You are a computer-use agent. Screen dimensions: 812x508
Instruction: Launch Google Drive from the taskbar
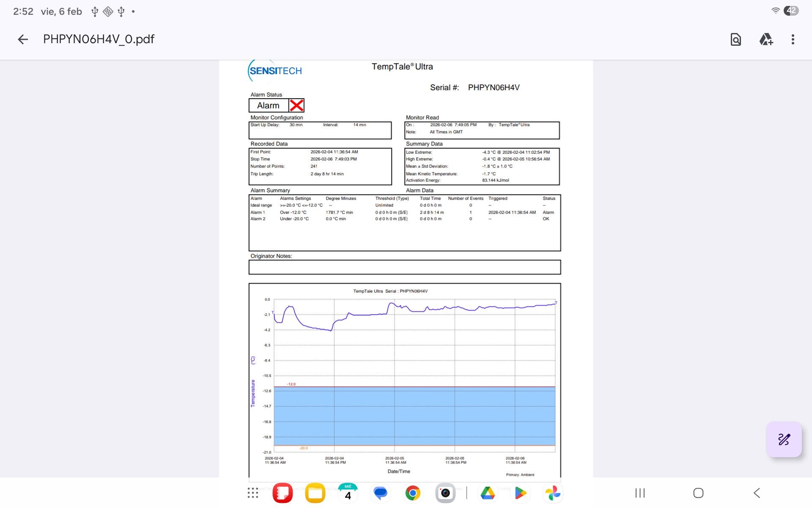point(488,493)
